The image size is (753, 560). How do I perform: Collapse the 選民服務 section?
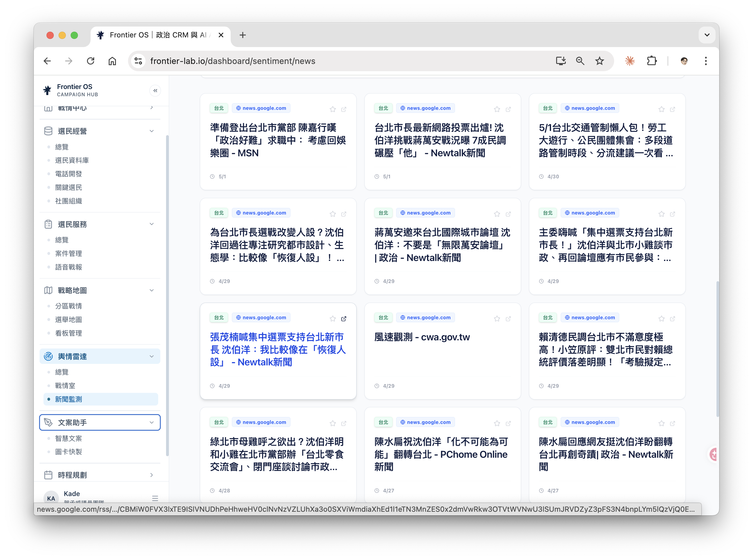tap(152, 224)
